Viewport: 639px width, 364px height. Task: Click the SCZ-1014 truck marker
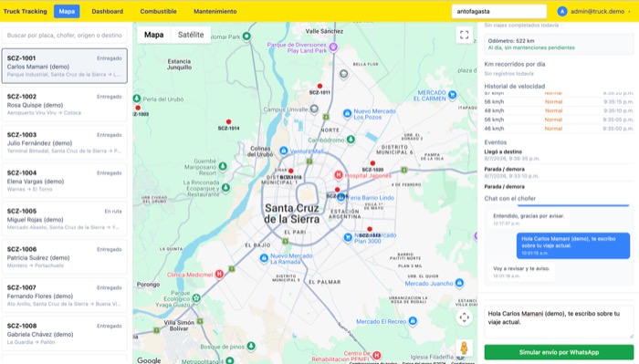click(x=228, y=121)
